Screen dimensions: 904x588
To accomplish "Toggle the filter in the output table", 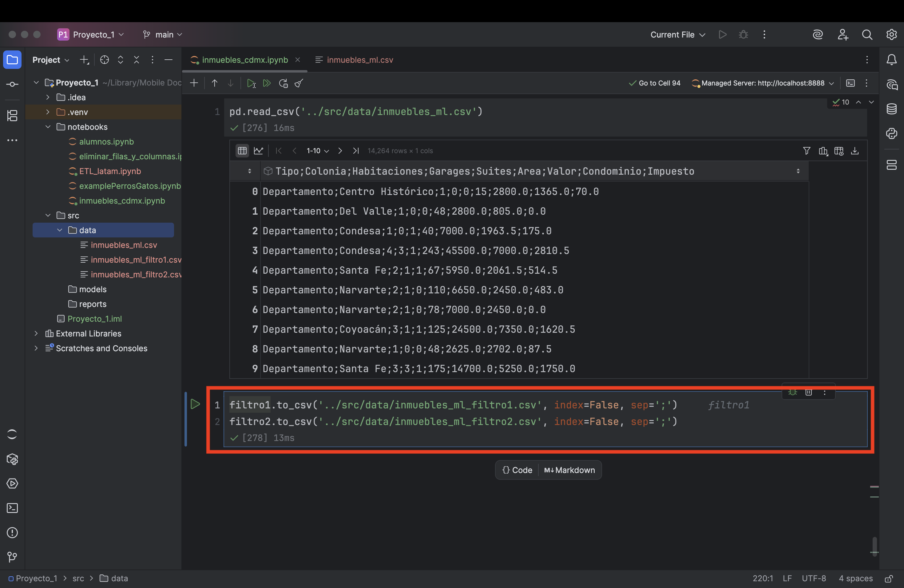I will click(x=807, y=151).
